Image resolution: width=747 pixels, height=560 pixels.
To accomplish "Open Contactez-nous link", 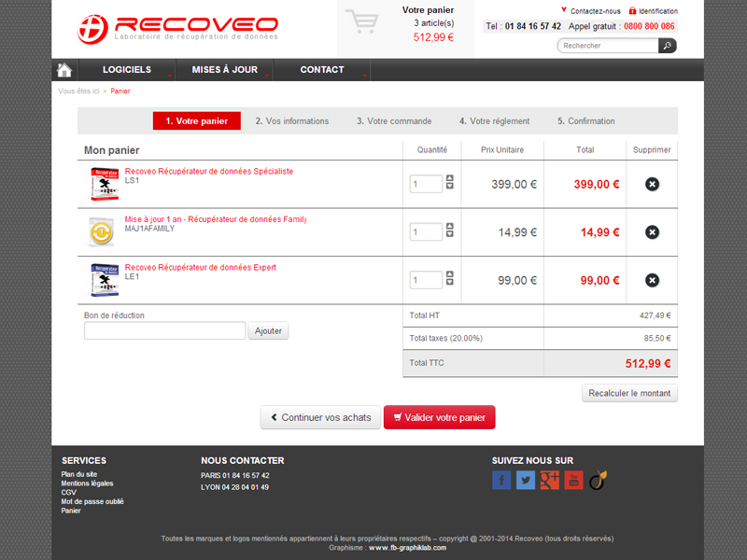I will tap(596, 11).
